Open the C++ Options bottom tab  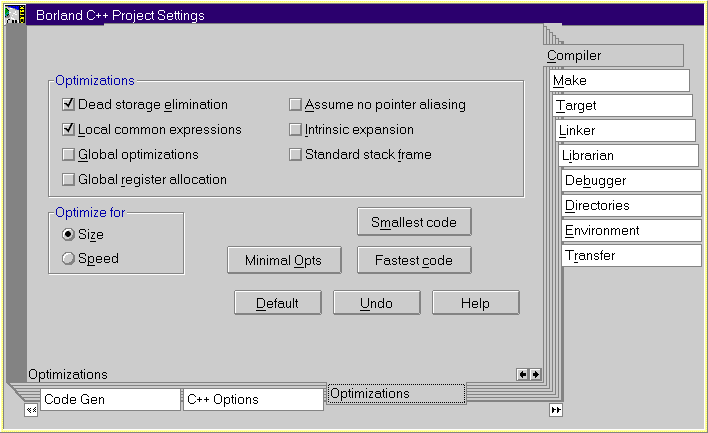[x=253, y=400]
